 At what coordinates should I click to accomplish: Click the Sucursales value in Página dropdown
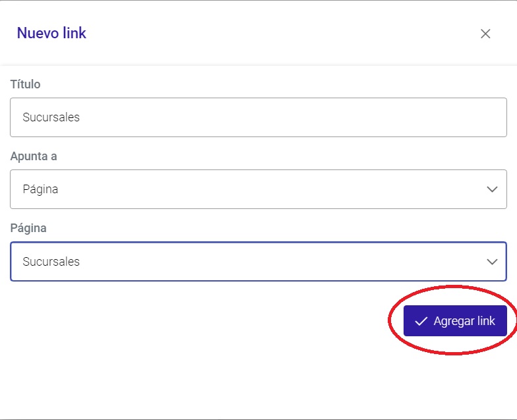pyautogui.click(x=51, y=262)
